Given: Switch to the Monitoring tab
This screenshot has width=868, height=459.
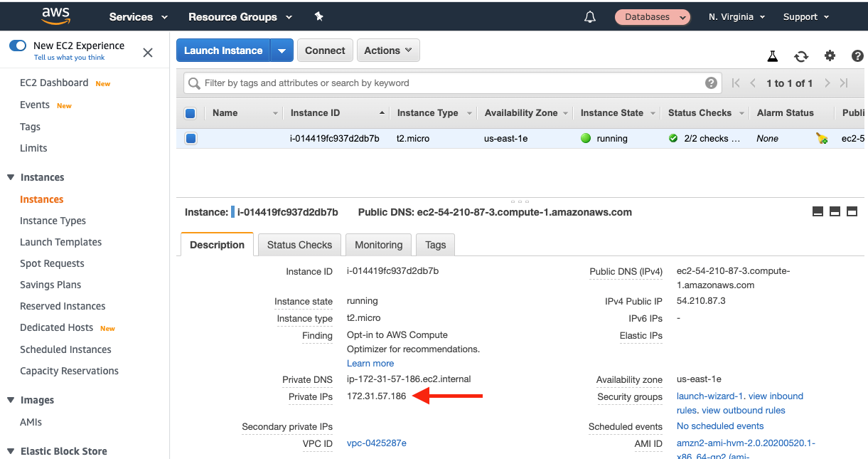Looking at the screenshot, I should [378, 244].
